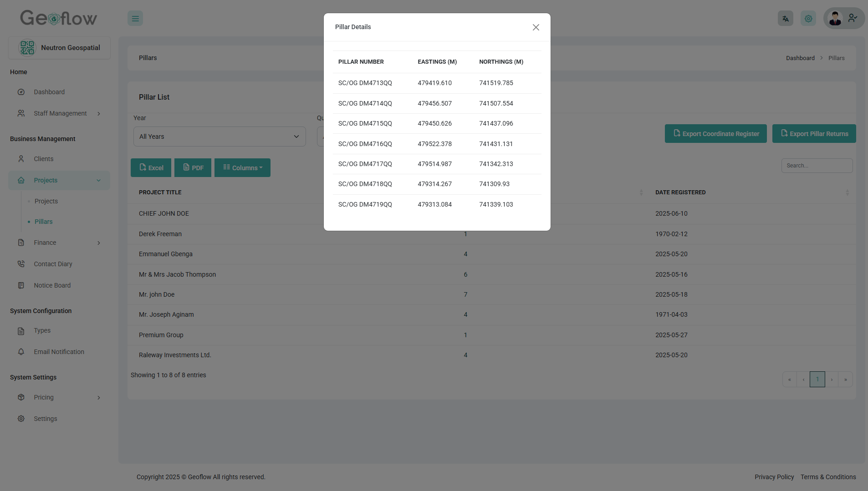Screen dimensions: 868x491
Task: Close the Pillar Details dialog
Action: coord(536,27)
